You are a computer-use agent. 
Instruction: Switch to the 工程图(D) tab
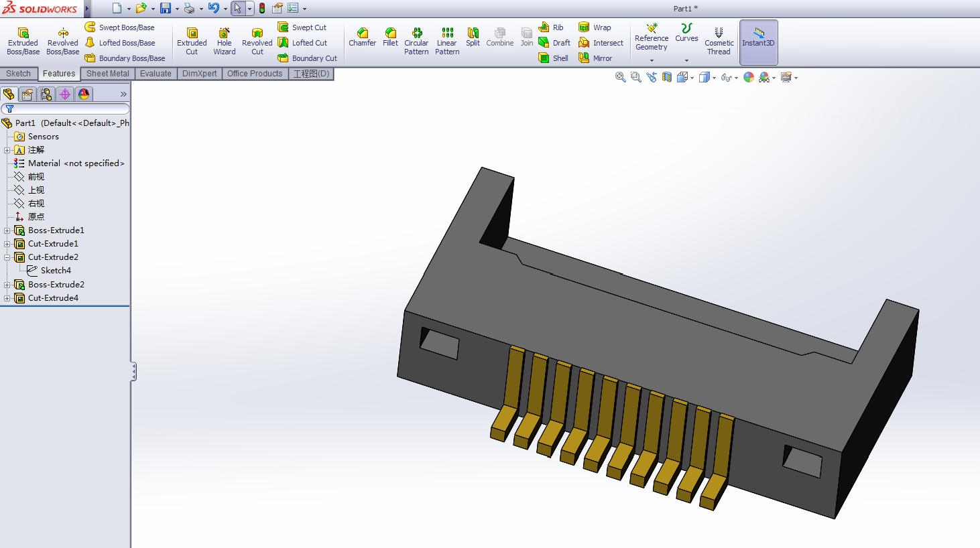311,74
